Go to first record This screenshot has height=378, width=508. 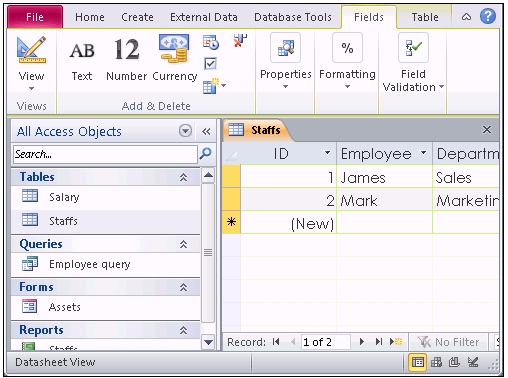(x=276, y=342)
